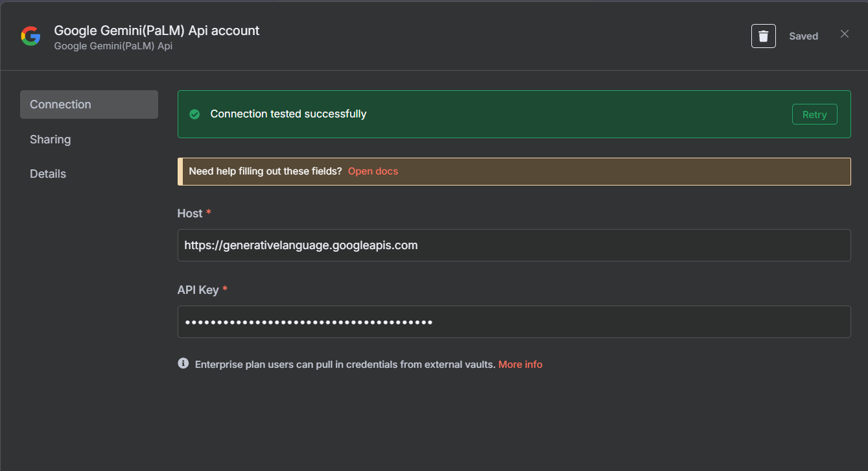Focus the API Key password field
This screenshot has height=471, width=868.
pyautogui.click(x=514, y=322)
